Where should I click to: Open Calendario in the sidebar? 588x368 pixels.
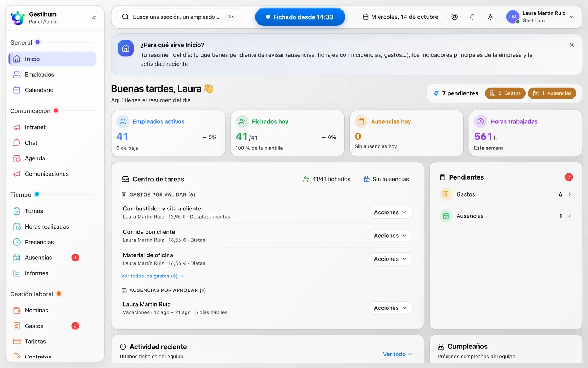(53, 90)
